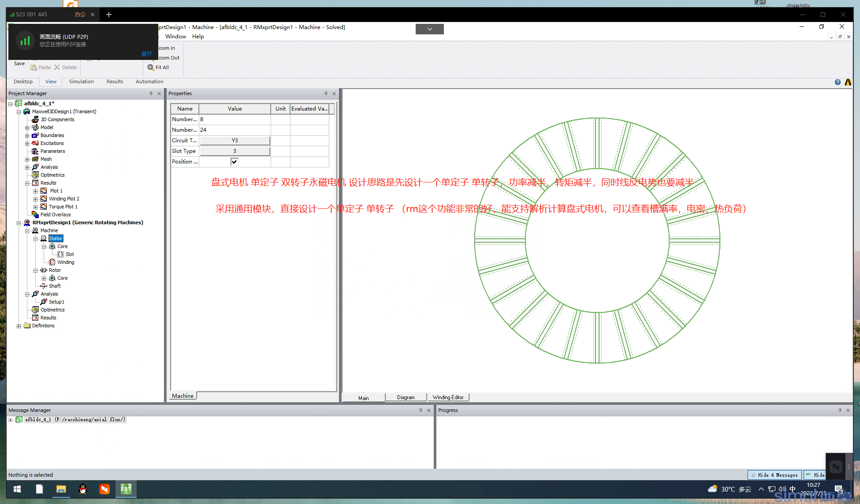Click the 3D Components icon

[x=35, y=119]
